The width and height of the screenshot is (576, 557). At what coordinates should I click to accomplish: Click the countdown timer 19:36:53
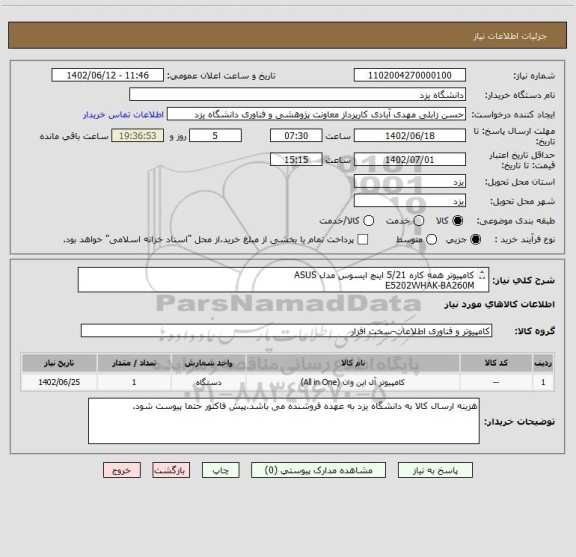[138, 136]
